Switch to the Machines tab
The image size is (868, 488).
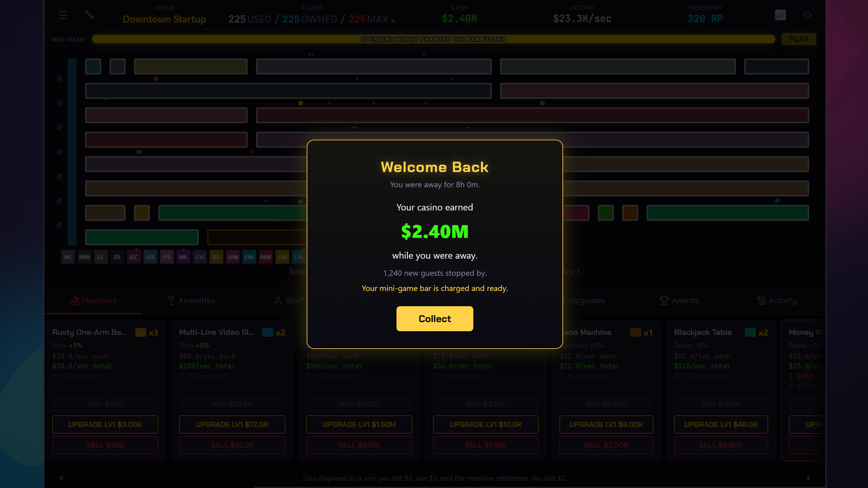pyautogui.click(x=94, y=300)
